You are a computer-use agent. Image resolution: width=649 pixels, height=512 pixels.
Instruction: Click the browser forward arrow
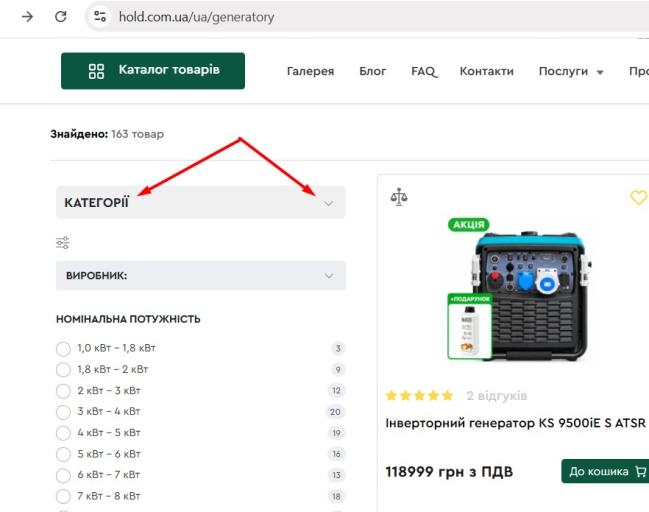27,17
